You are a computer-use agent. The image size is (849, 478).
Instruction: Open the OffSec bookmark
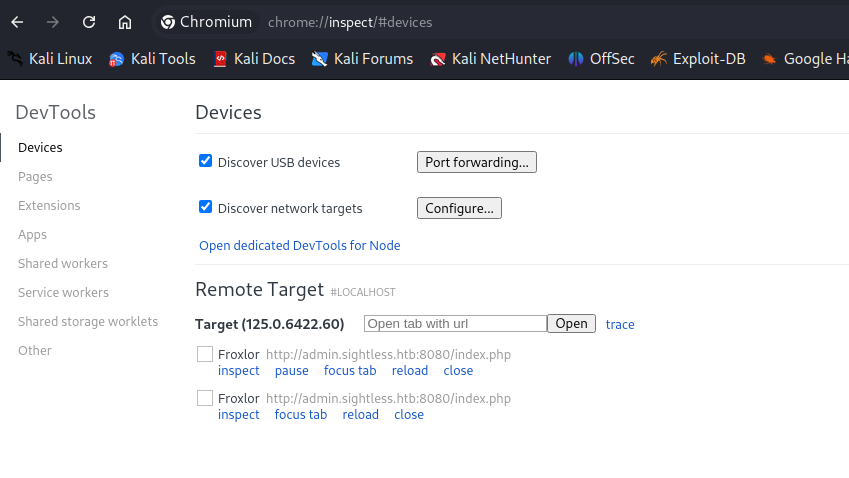(602, 58)
